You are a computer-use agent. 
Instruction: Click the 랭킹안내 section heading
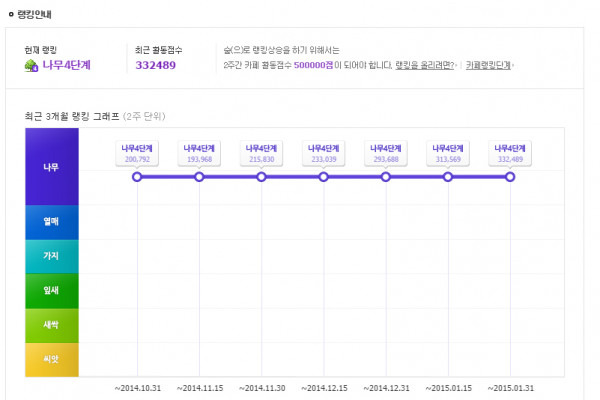click(x=34, y=15)
